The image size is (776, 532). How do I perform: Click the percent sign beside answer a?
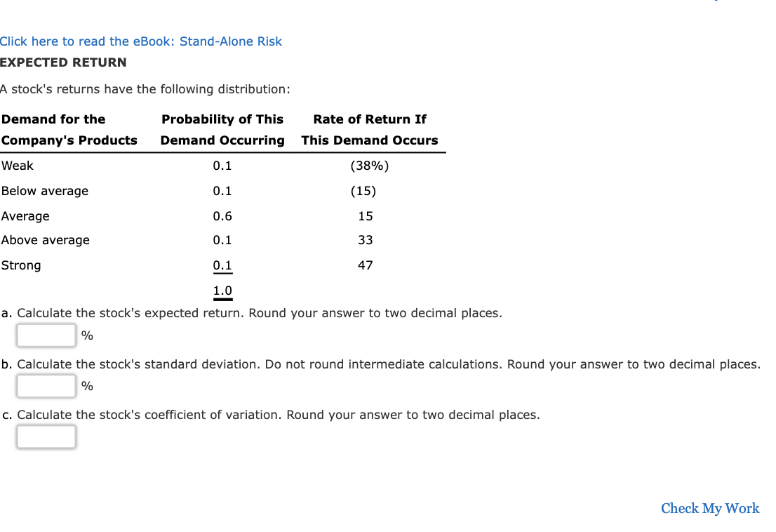[x=86, y=335]
